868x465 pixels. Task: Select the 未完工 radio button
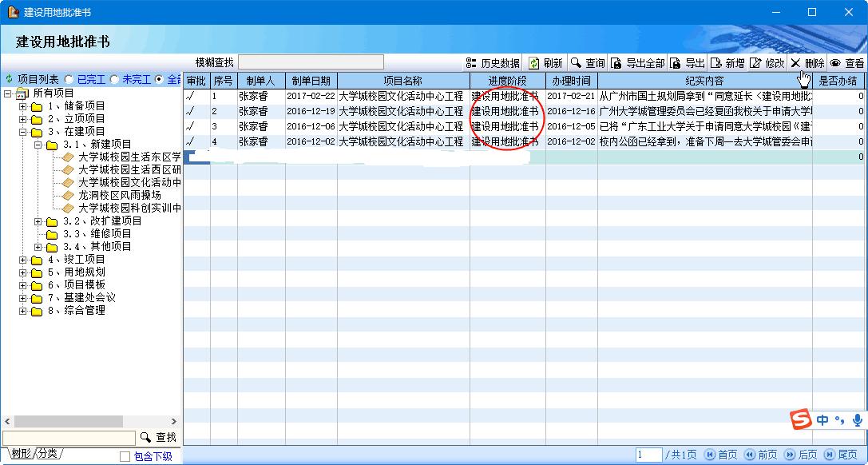(x=114, y=79)
